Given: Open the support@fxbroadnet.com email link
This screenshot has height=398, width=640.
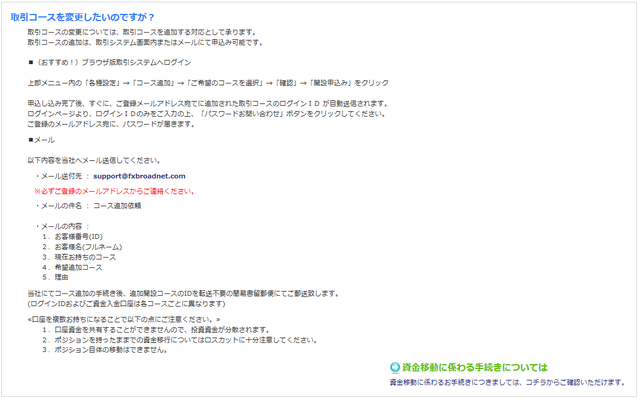Looking at the screenshot, I should (x=139, y=176).
